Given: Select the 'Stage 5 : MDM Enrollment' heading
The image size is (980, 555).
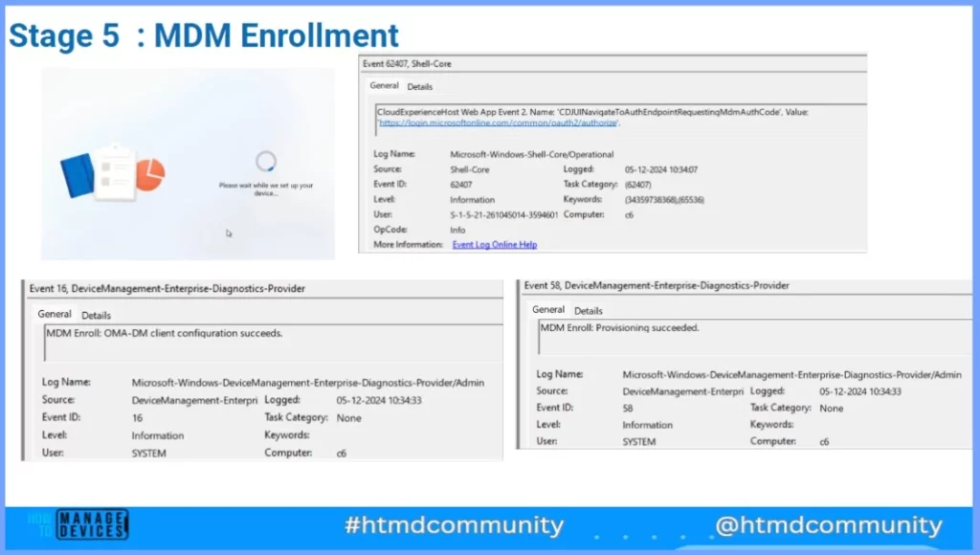Looking at the screenshot, I should (x=204, y=35).
